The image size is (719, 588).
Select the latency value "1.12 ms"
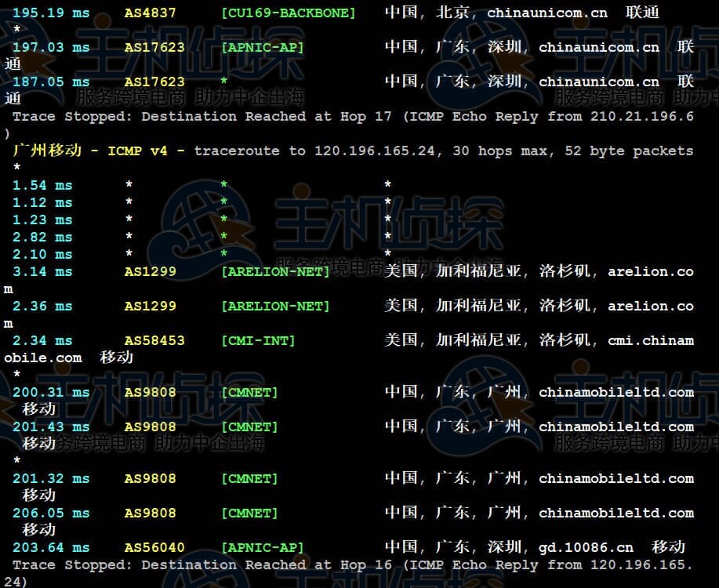tap(42, 203)
